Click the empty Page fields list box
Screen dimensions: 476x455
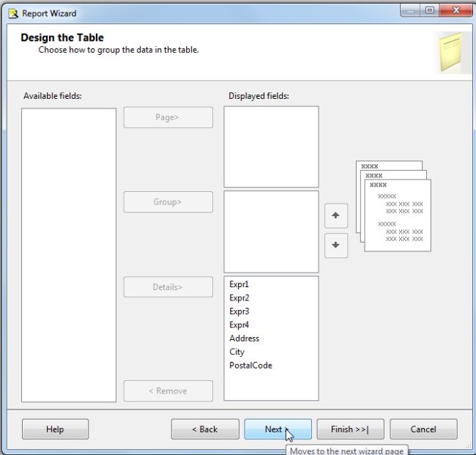272,147
